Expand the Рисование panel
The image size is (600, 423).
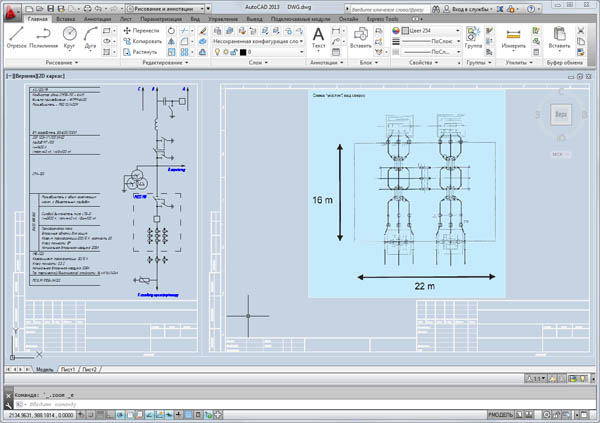tap(59, 63)
